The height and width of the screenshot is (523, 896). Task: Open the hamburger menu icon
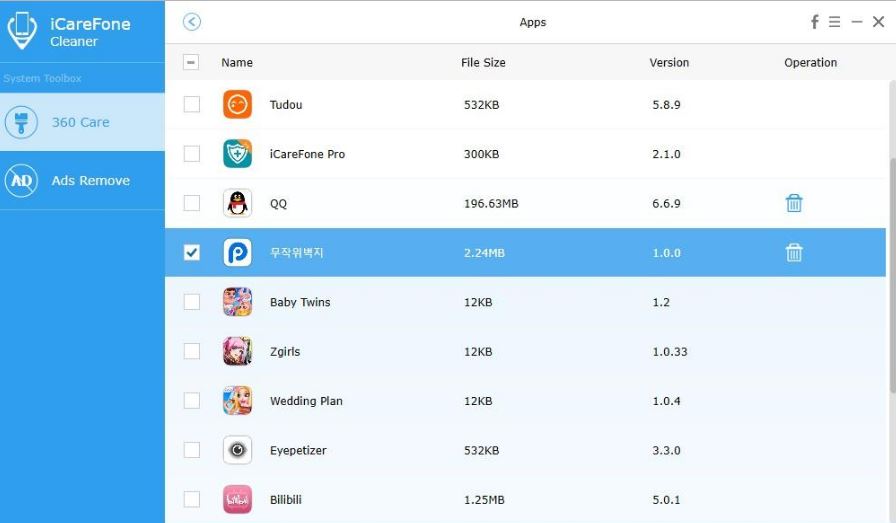[835, 22]
